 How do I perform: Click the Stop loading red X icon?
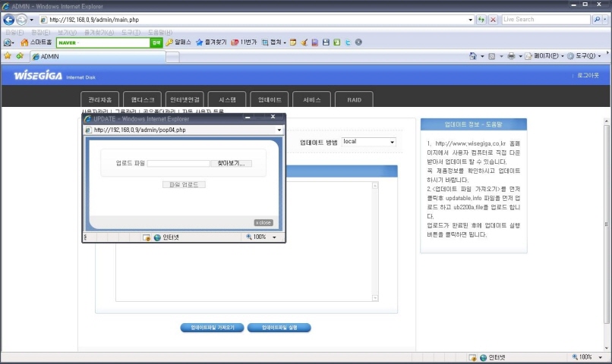494,19
